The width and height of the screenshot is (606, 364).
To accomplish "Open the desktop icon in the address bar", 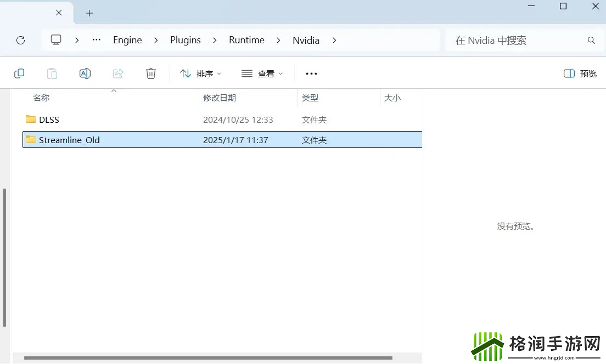I will point(55,39).
